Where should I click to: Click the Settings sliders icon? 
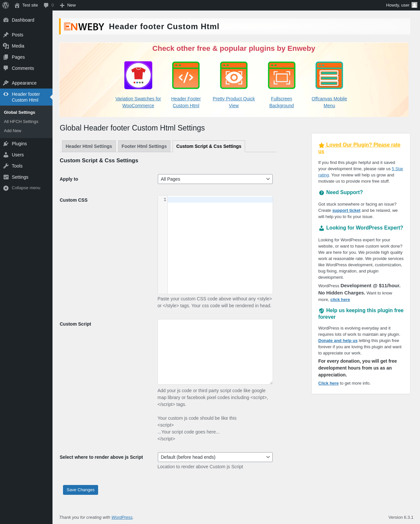6,177
